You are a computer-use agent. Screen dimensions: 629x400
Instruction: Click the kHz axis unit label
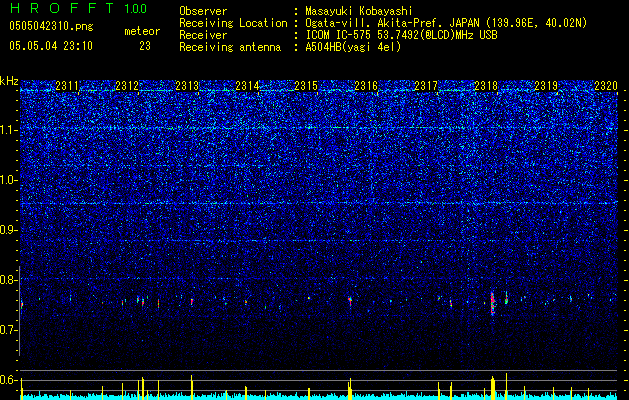point(9,81)
